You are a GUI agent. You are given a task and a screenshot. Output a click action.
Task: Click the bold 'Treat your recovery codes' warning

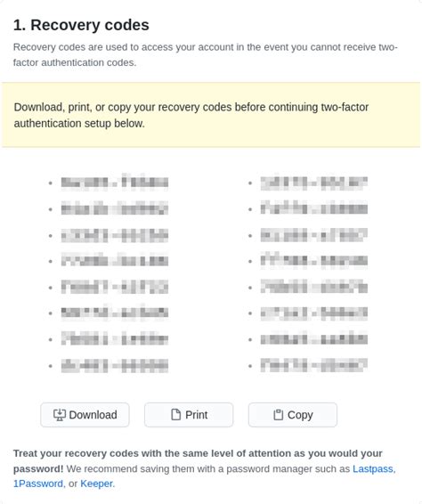pos(198,461)
